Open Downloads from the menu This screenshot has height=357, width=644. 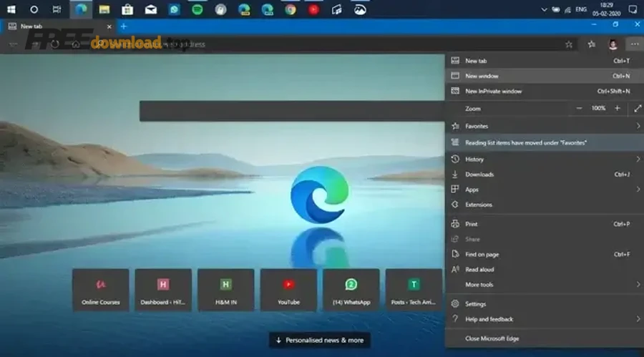[x=545, y=174]
